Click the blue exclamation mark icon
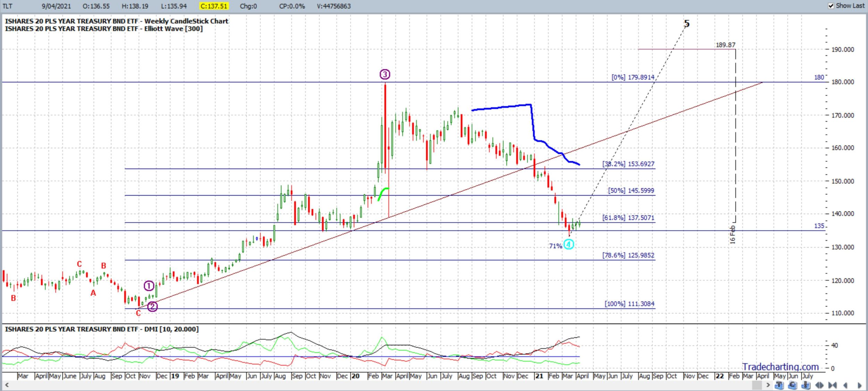Screen dimensions: 868x391 click(806, 385)
